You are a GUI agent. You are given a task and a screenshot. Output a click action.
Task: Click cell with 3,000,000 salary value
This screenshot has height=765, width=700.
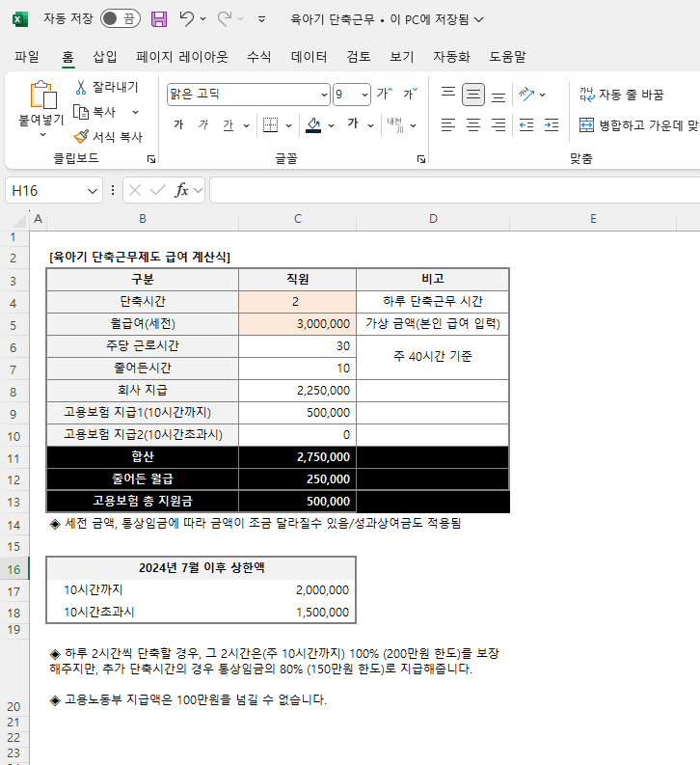[297, 324]
